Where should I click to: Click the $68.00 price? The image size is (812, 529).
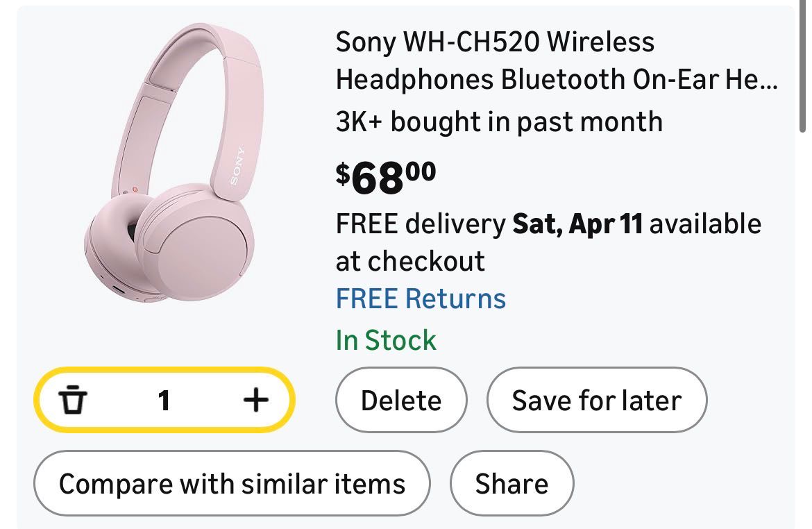coord(386,177)
